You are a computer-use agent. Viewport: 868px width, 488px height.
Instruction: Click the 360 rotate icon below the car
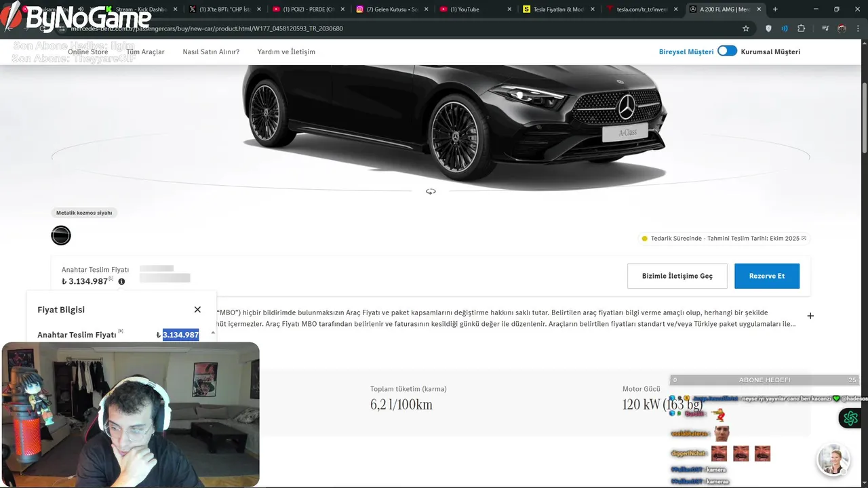[x=431, y=192]
